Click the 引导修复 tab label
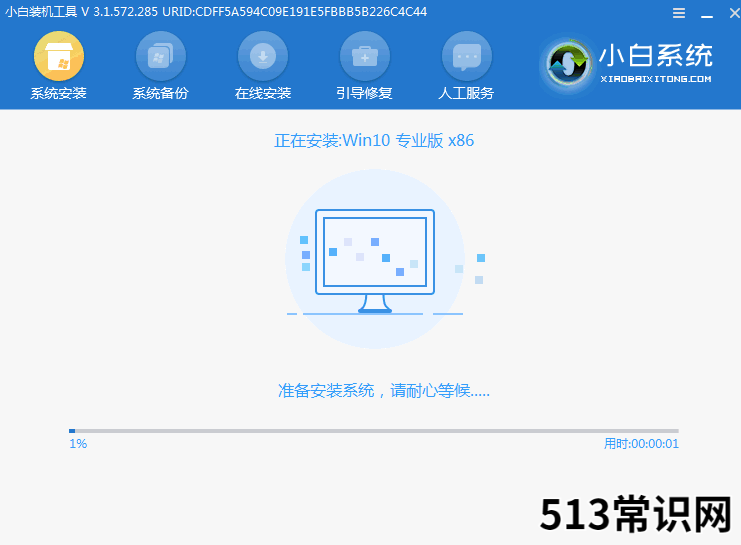The height and width of the screenshot is (545, 741). pos(364,93)
